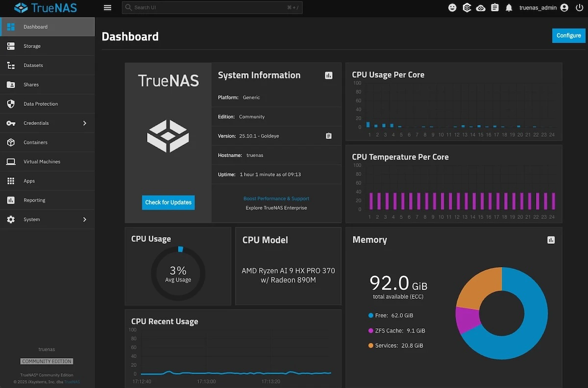This screenshot has width=588, height=388.
Task: Open the Boost Performance & Support link
Action: click(276, 198)
